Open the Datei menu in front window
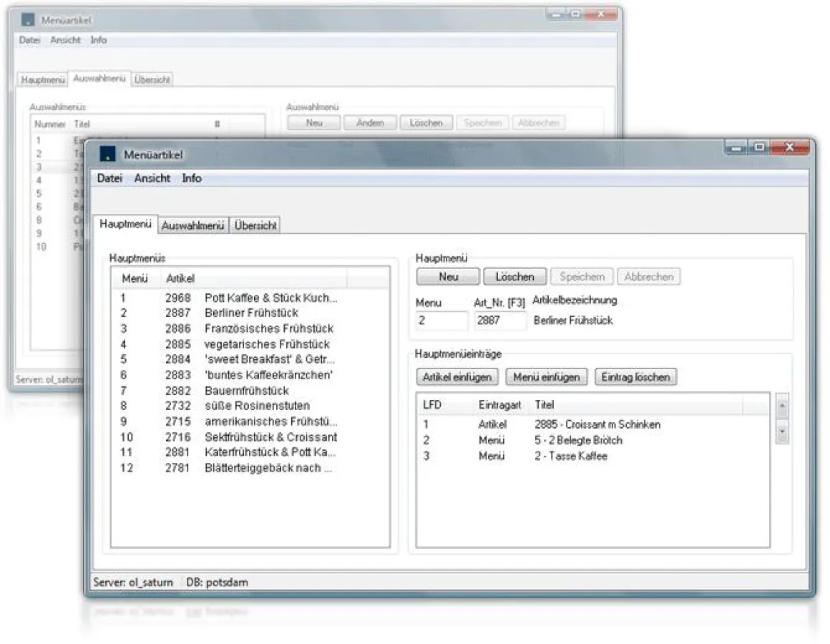Screen dimensions: 830x644 tap(109, 178)
